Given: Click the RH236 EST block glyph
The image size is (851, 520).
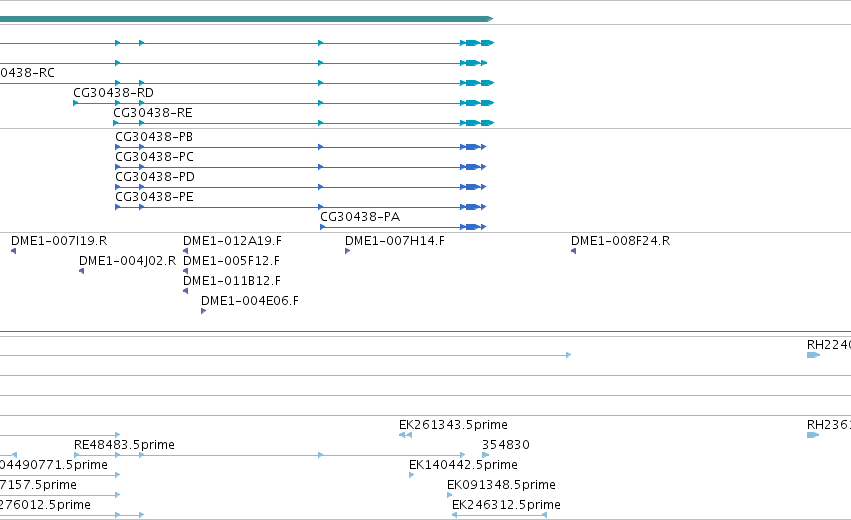Looking at the screenshot, I should pos(813,435).
